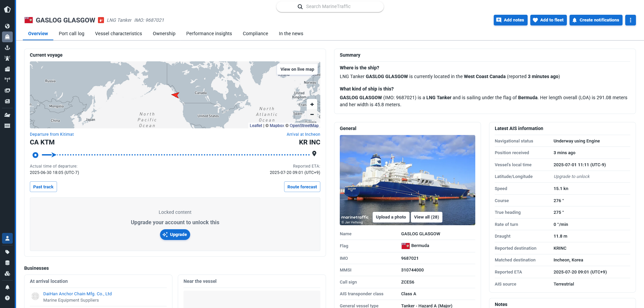Viewport: 644px width, 308px height.
Task: Click the Add to fleet button
Action: pyautogui.click(x=548, y=20)
